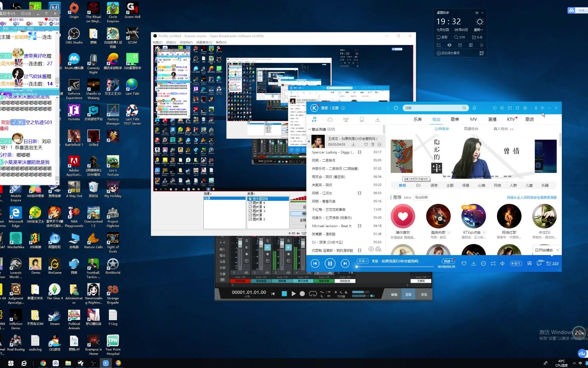Select the DJ radio category

click(x=418, y=186)
